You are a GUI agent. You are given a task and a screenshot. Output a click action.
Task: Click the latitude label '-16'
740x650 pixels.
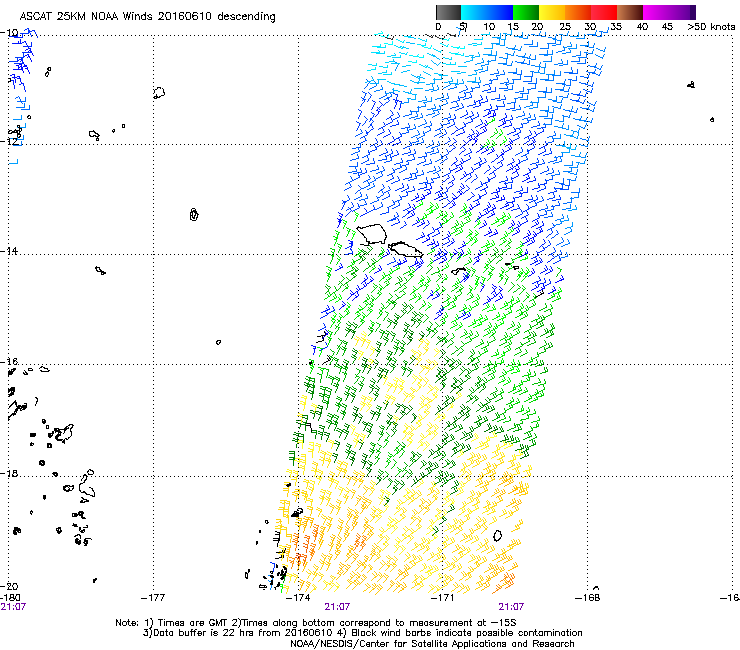(9, 362)
